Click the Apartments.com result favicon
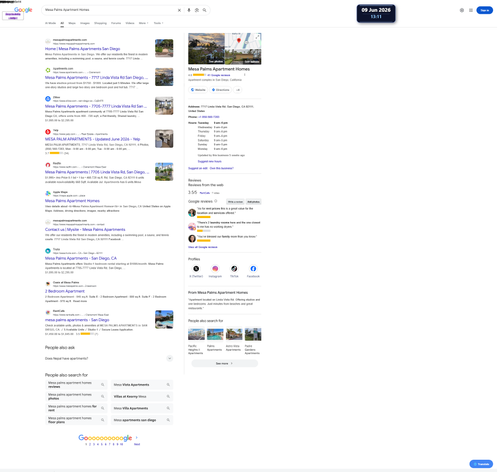This screenshot has width=500, height=472. [48, 70]
